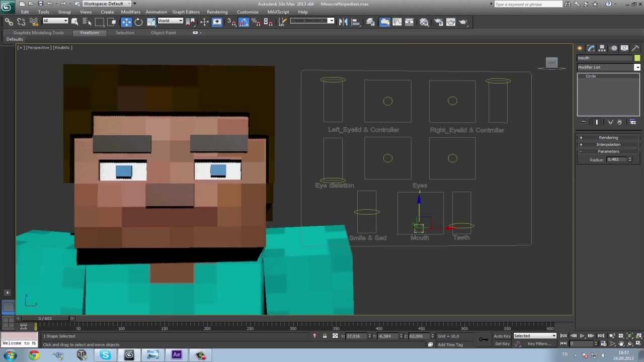The image size is (644, 362).
Task: Activate the Select Object arrow tool
Action: pos(74,22)
